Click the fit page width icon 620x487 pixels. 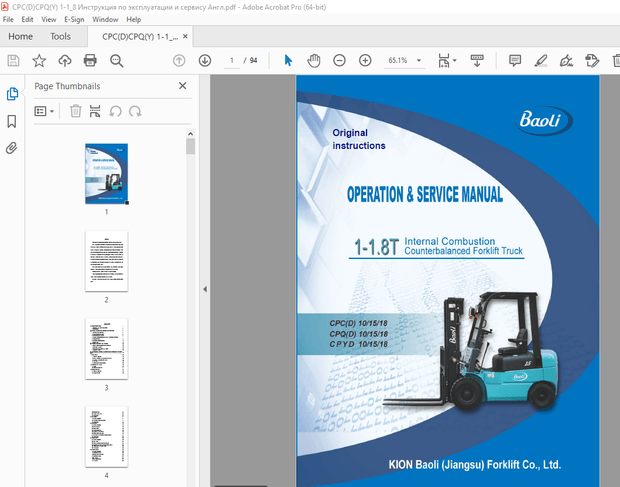pos(444,60)
